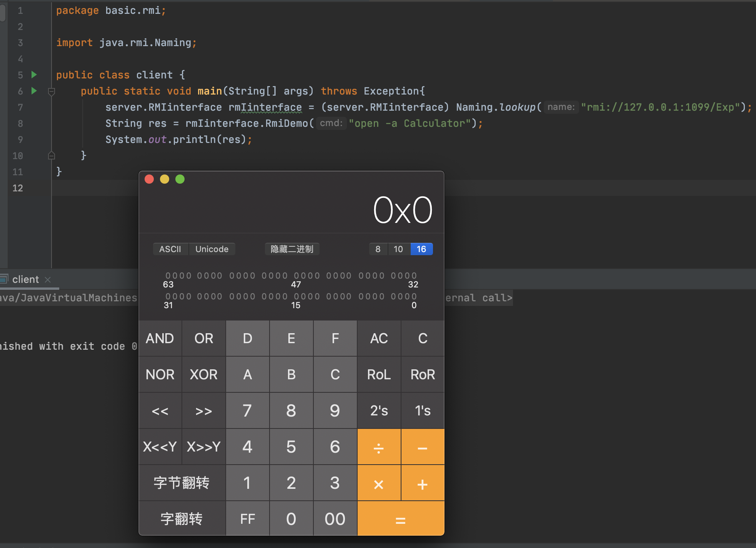Image resolution: width=756 pixels, height=548 pixels.
Task: Click the hide binary (隐藏二进制) button
Action: point(292,249)
